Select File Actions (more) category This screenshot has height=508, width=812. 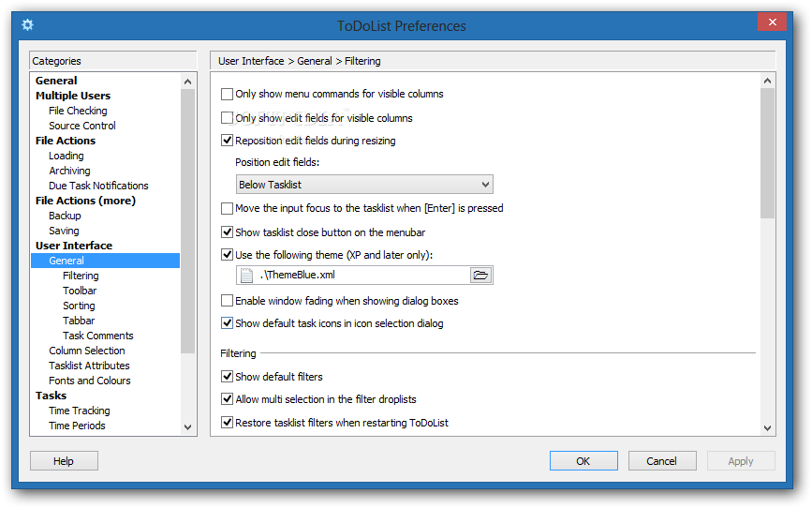pyautogui.click(x=85, y=202)
